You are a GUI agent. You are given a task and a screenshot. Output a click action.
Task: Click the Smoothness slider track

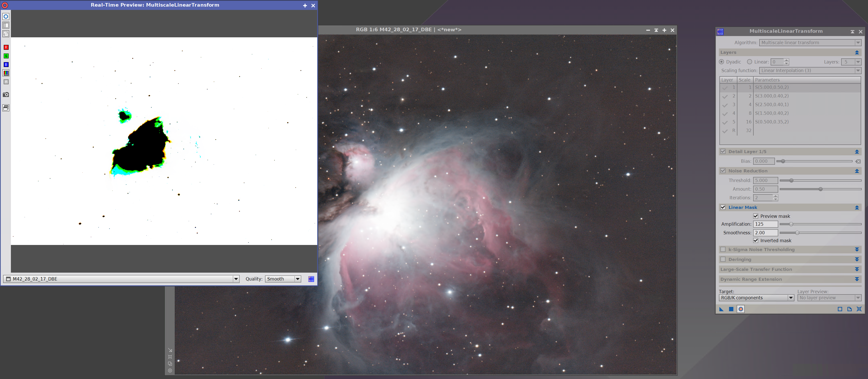point(821,233)
